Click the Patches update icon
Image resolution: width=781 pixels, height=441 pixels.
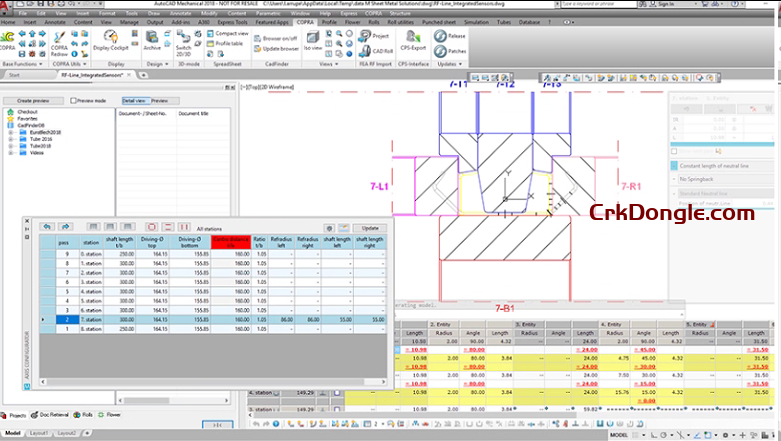(x=440, y=51)
